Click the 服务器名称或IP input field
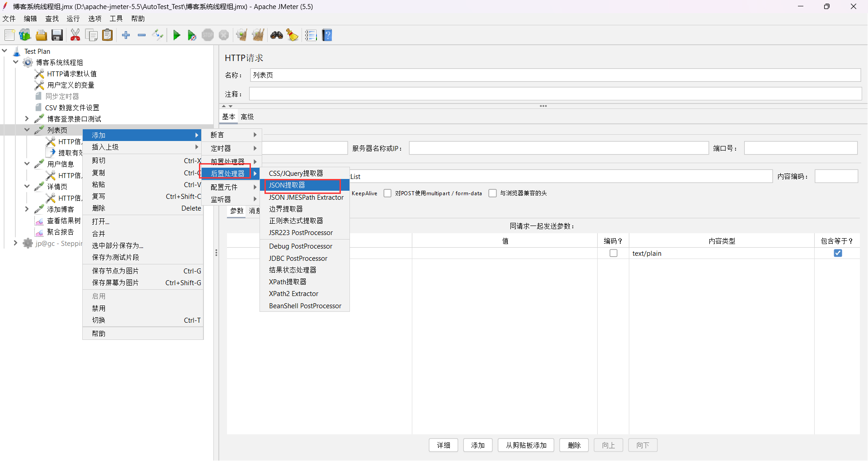868x461 pixels. (559, 148)
